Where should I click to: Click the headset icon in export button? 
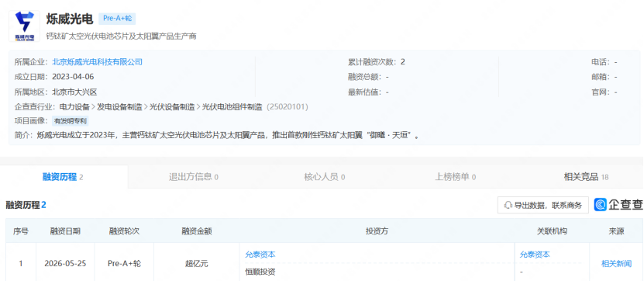tap(508, 205)
